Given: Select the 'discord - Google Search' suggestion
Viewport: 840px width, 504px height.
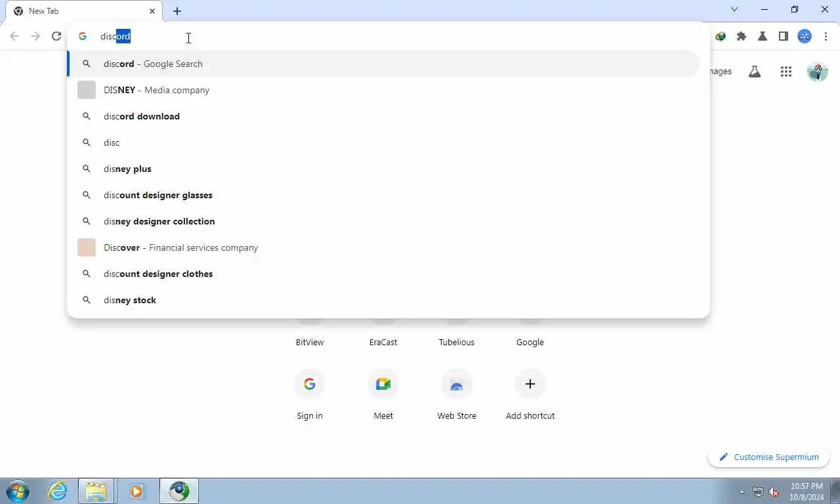Looking at the screenshot, I should pyautogui.click(x=384, y=64).
